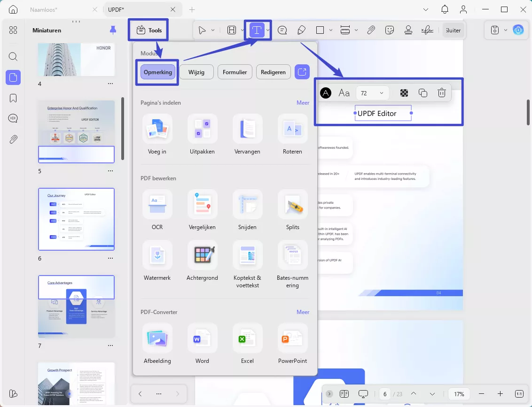Expand the highlight tool options arrow

[242, 30]
